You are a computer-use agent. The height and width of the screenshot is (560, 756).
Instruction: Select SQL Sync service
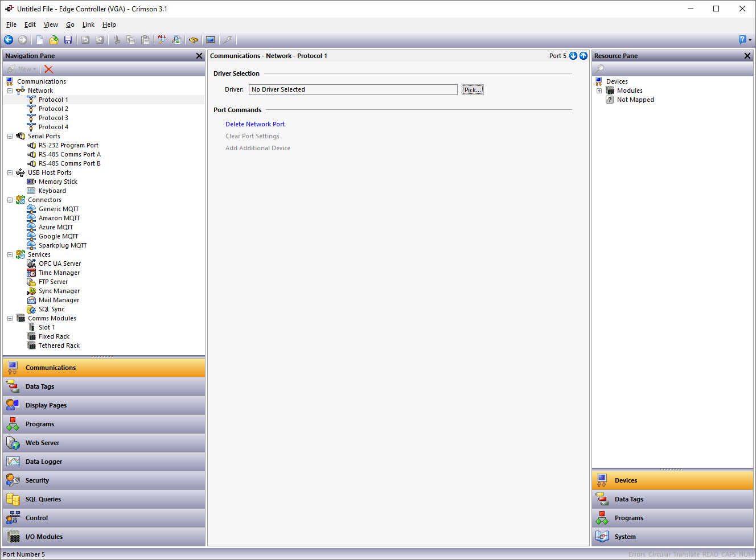click(52, 309)
